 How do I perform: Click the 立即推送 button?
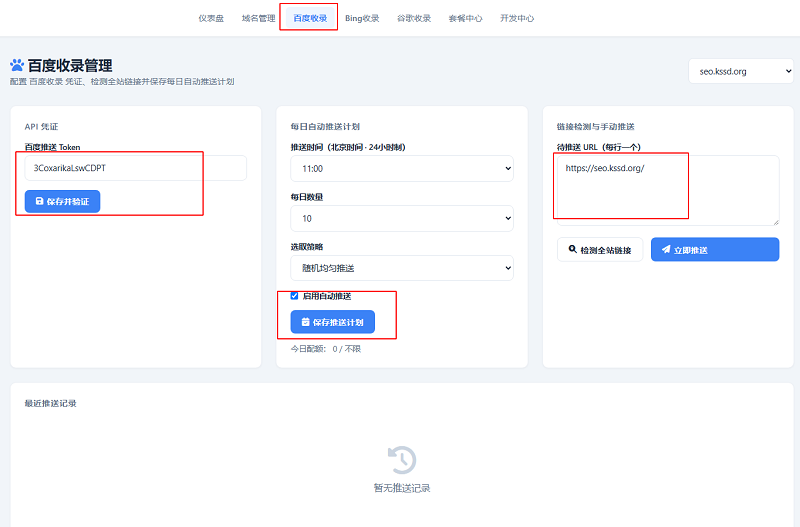715,249
